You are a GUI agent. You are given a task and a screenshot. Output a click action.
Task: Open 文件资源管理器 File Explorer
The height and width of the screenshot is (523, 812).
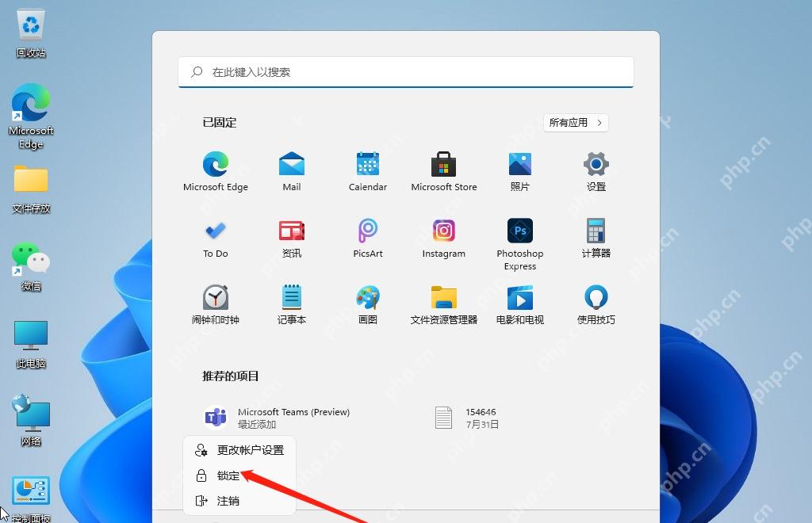(x=444, y=304)
